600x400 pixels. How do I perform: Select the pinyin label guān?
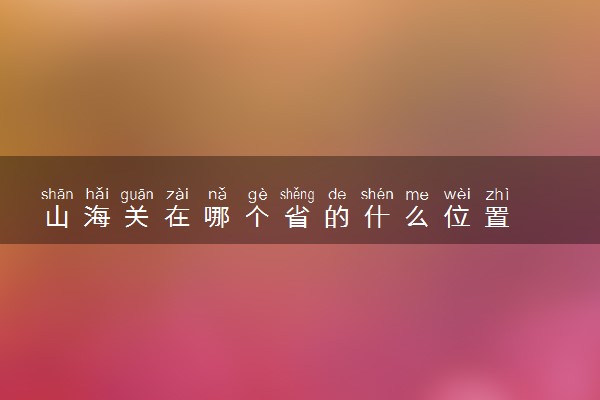tap(137, 195)
